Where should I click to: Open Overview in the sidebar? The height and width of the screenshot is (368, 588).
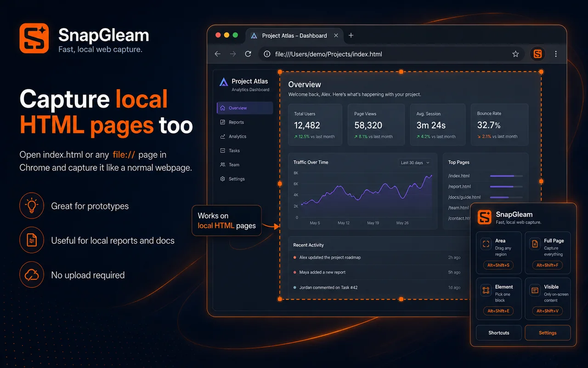pyautogui.click(x=245, y=108)
